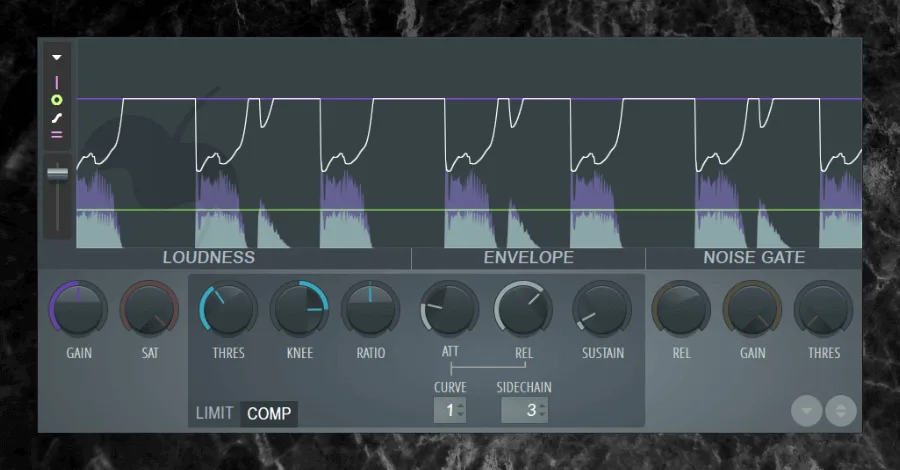Viewport: 900px width, 470px height.
Task: Toggle the green circle display option
Action: 56,100
